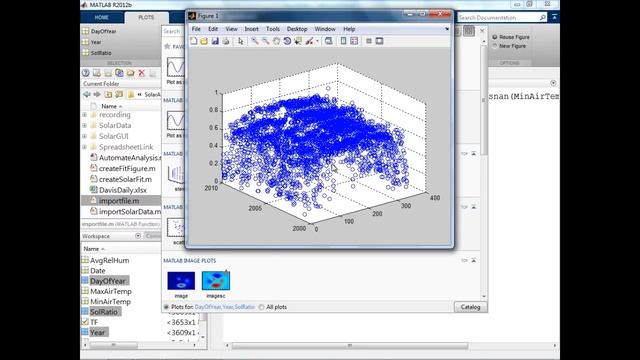Print the figure with the printer icon

[226, 41]
